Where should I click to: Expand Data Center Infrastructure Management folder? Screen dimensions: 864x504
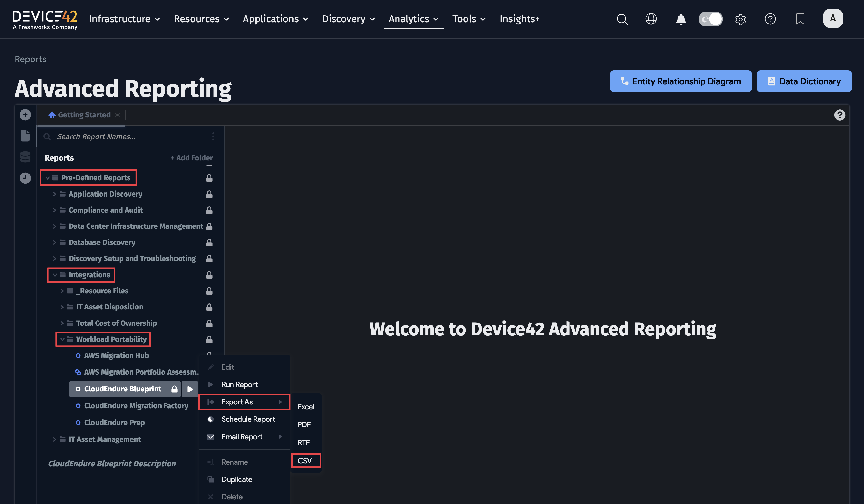(x=55, y=226)
